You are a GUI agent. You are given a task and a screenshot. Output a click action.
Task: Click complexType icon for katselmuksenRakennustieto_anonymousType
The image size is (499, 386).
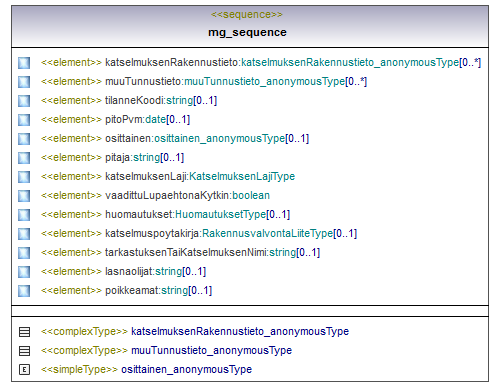(24, 332)
